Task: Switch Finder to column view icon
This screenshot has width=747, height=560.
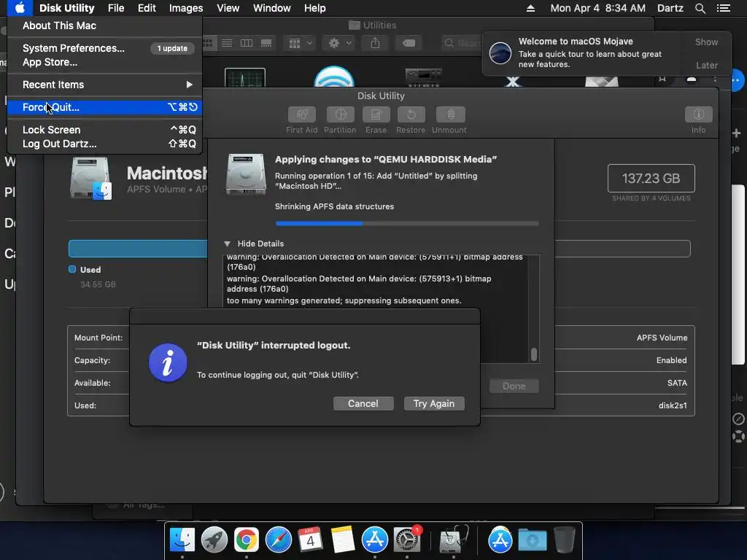Action: tap(247, 43)
